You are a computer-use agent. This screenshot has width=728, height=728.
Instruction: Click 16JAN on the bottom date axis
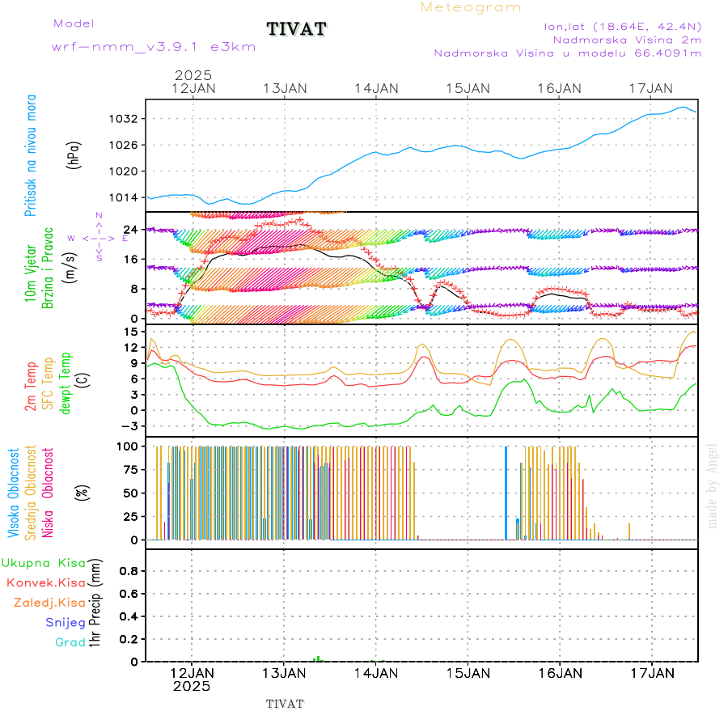coord(559,672)
